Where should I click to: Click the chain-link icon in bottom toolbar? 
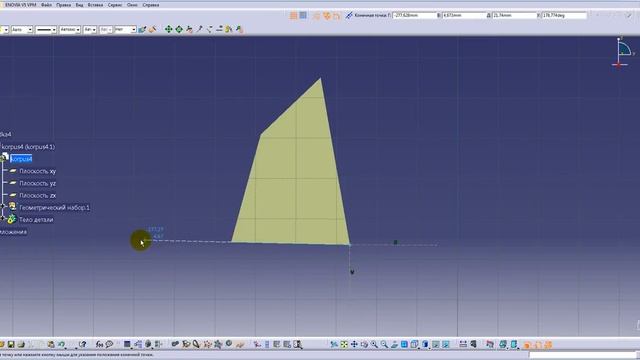175,344
